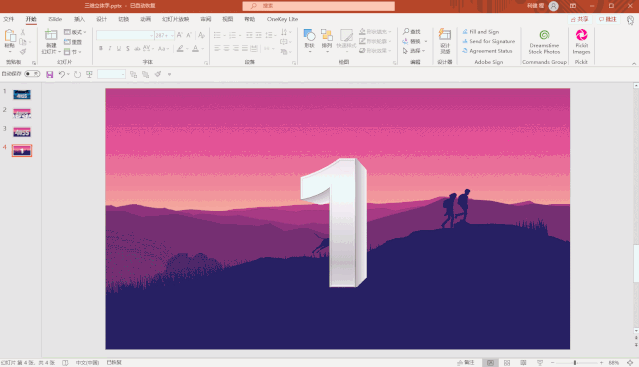
Task: Click Decrease Font Size icon
Action: coord(189,35)
